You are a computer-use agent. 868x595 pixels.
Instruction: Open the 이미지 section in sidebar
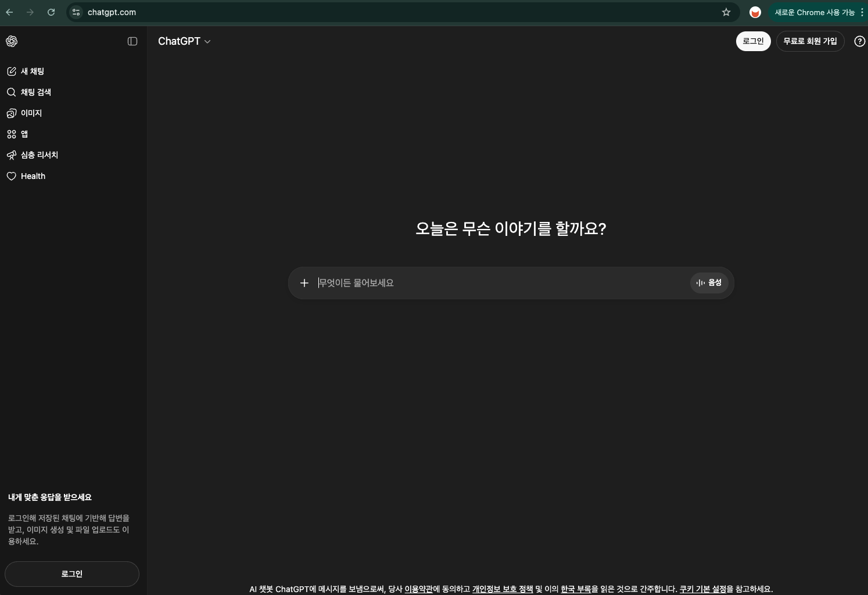(x=73, y=113)
